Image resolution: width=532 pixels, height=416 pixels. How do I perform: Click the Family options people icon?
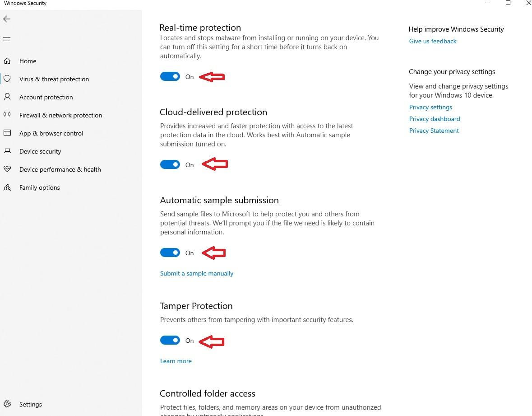point(7,187)
